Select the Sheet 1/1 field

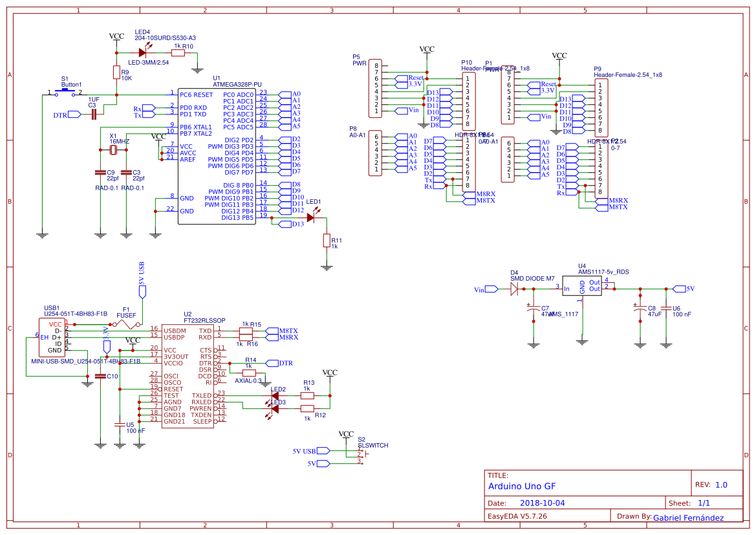706,502
